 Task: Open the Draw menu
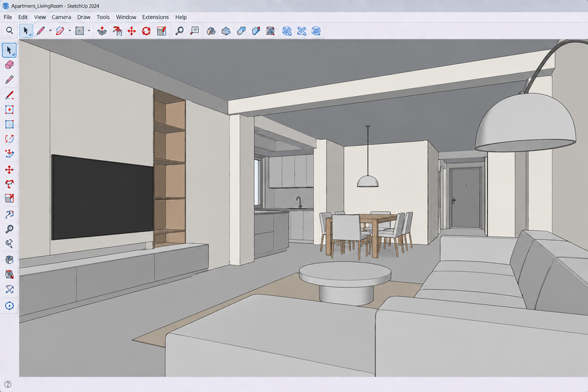pyautogui.click(x=84, y=17)
